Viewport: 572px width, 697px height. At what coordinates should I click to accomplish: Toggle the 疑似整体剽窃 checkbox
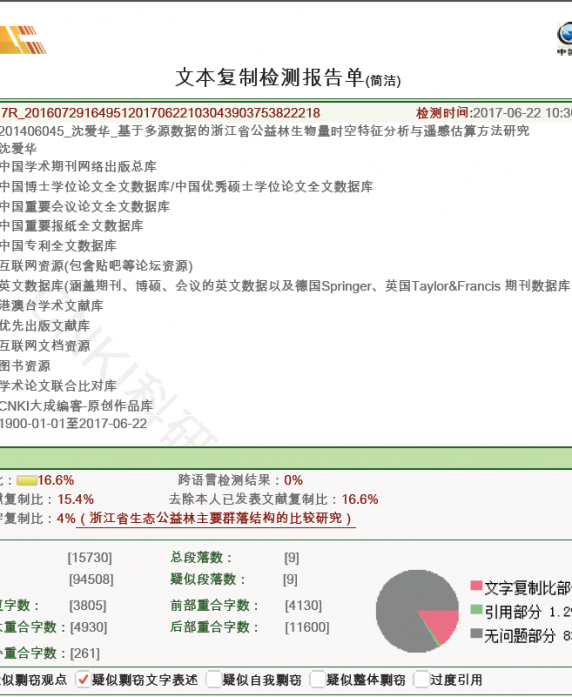(317, 680)
